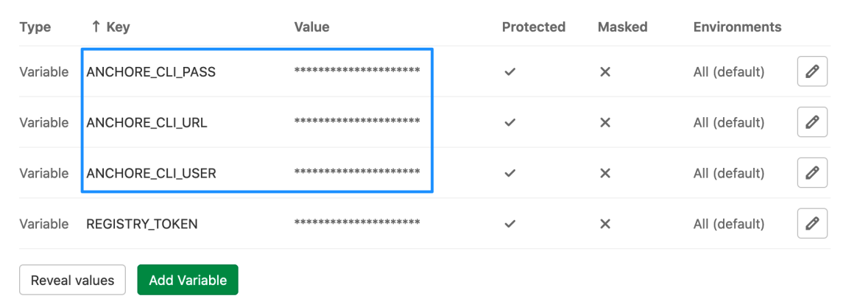The height and width of the screenshot is (307, 868).
Task: Click Masked X icon for ANCHORE_CLI_USER
Action: click(605, 173)
